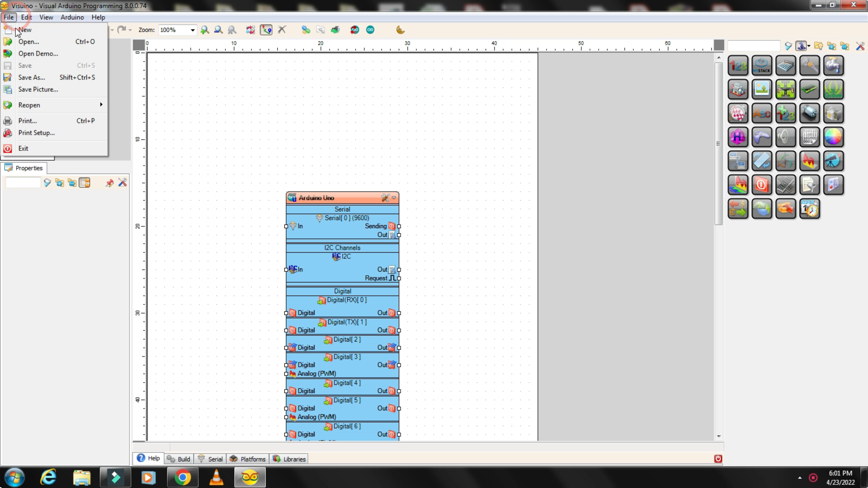Open the water faucet component category
The image size is (868, 488).
(x=834, y=66)
